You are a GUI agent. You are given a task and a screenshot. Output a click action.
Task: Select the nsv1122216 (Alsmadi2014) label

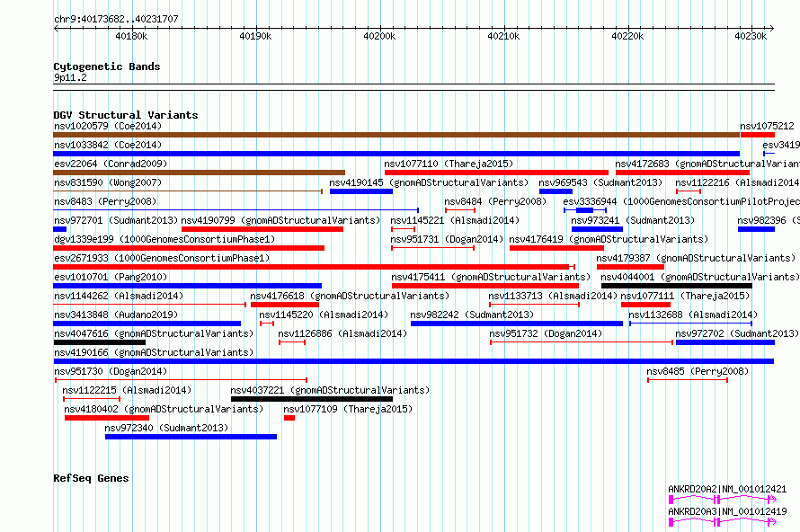click(737, 182)
